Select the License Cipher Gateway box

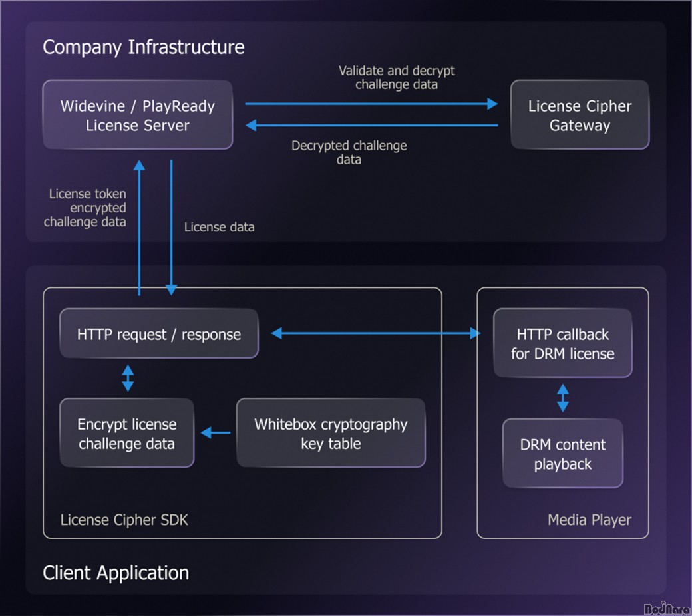[x=580, y=115]
